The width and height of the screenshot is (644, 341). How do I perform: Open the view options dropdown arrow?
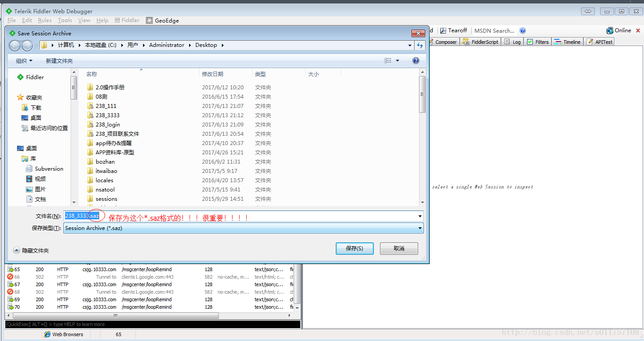coord(397,61)
